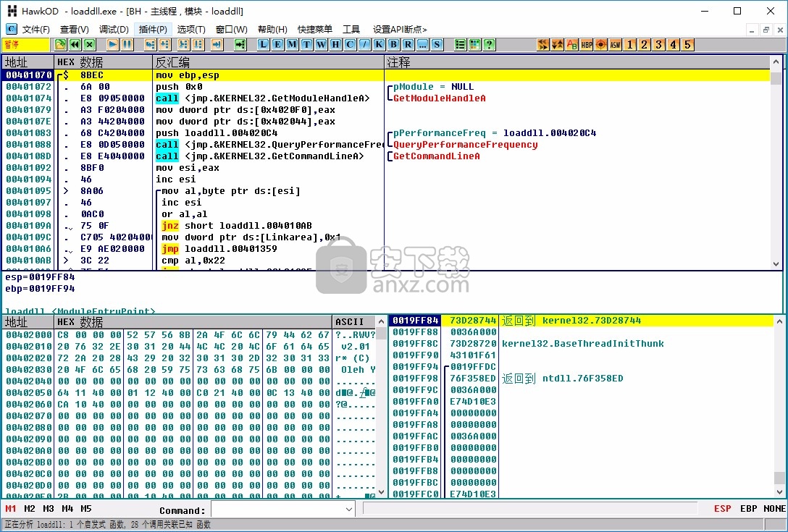The image size is (788, 532).
Task: Open the 调试(D) menu
Action: tap(114, 29)
